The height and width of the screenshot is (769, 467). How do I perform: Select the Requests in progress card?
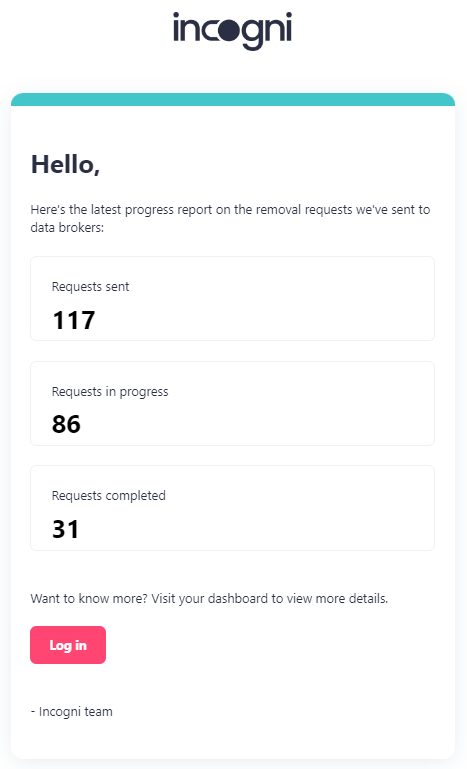[233, 404]
